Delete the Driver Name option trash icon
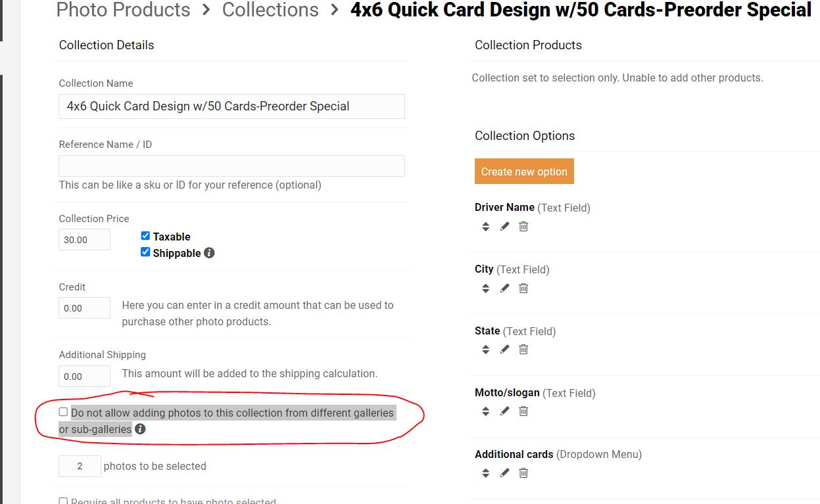Screen dimensions: 820x504 (523, 226)
